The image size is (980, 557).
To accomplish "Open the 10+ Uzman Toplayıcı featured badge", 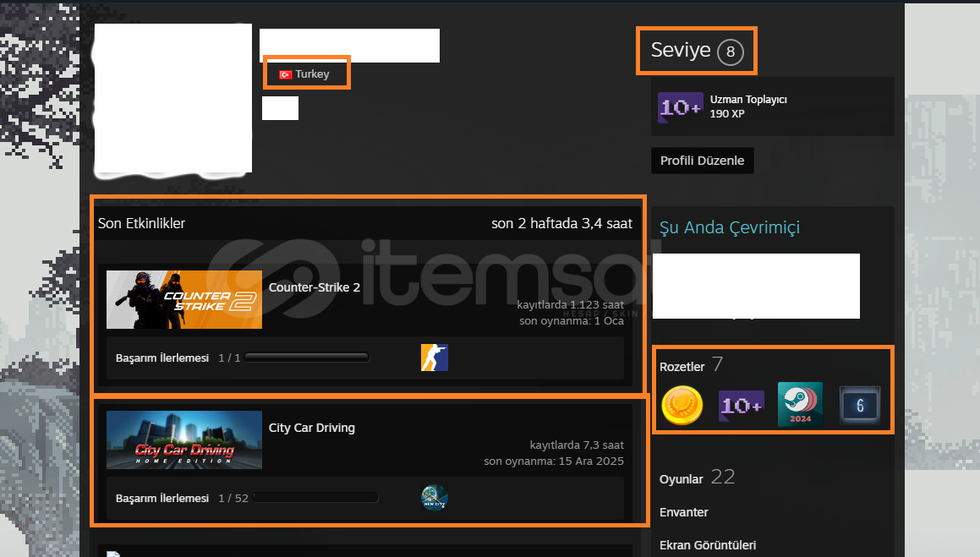I will click(680, 107).
